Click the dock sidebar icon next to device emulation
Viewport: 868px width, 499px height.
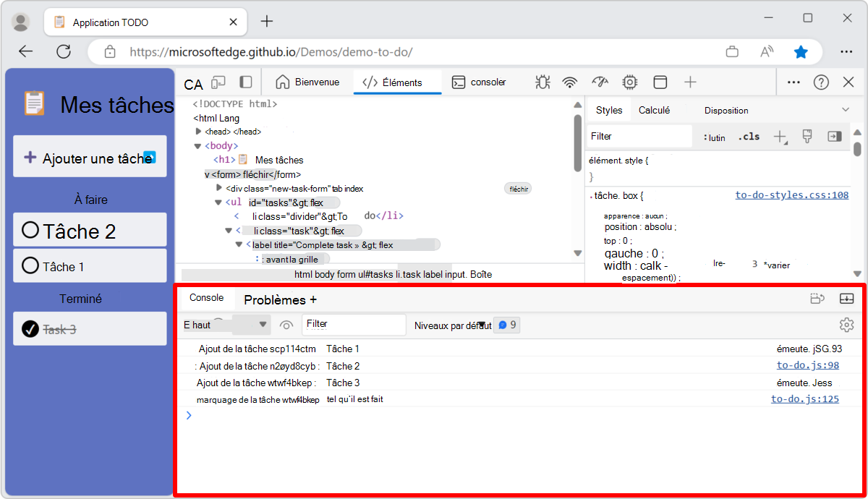tap(246, 82)
